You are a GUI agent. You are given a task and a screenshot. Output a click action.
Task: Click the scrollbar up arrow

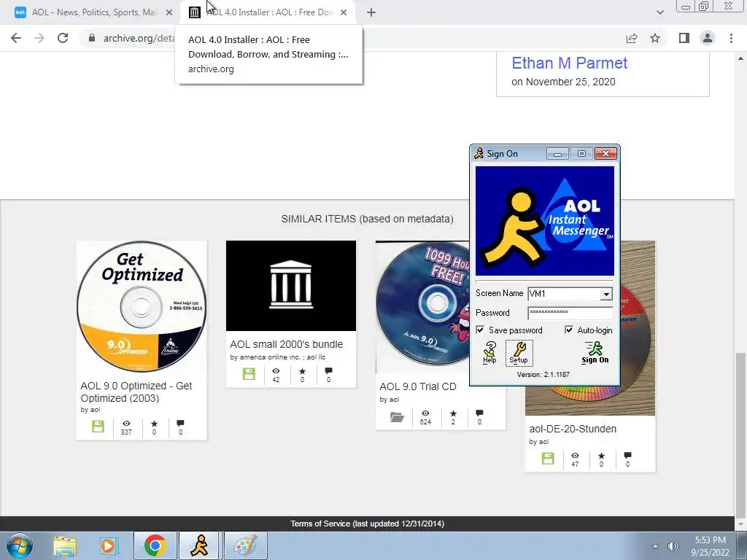tap(740, 58)
